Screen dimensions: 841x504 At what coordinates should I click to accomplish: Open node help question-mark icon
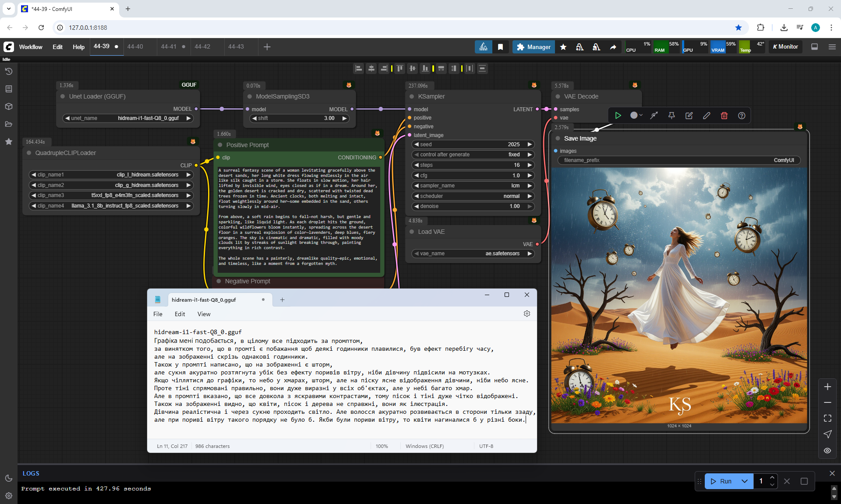(x=742, y=116)
